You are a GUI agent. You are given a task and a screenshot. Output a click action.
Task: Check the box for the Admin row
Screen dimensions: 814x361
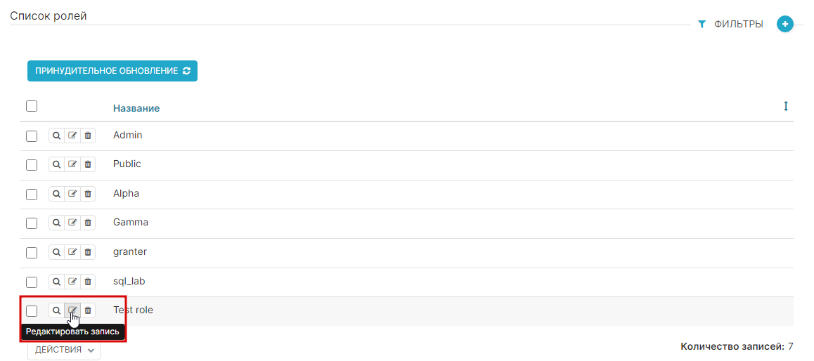point(32,136)
